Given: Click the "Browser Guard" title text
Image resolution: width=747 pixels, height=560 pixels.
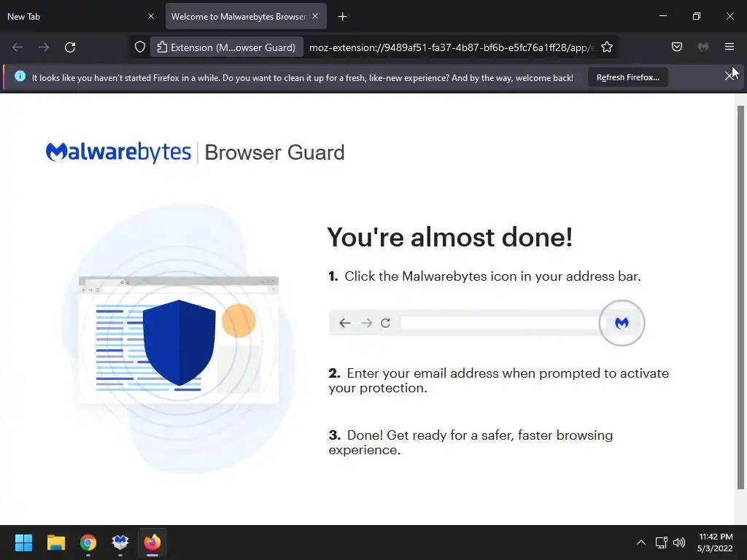Looking at the screenshot, I should tap(274, 153).
